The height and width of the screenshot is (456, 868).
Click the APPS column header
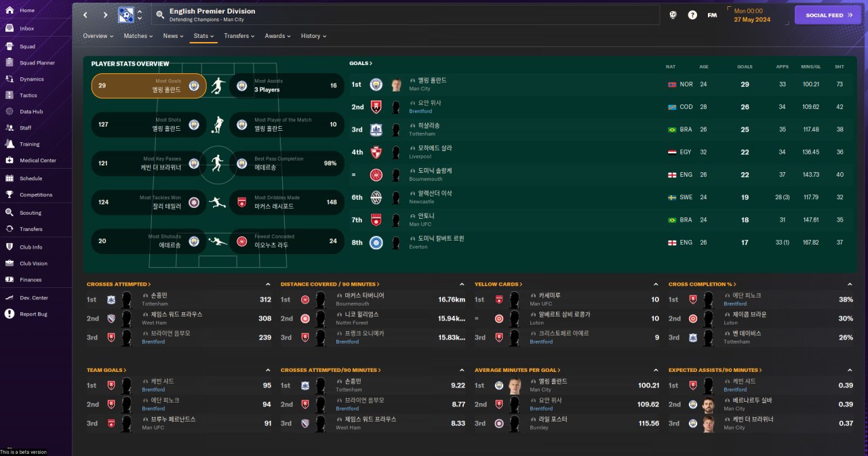click(x=783, y=67)
